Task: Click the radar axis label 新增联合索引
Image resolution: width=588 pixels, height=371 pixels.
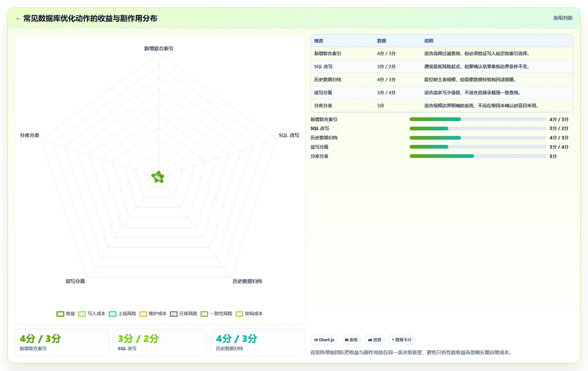Action: pos(159,48)
